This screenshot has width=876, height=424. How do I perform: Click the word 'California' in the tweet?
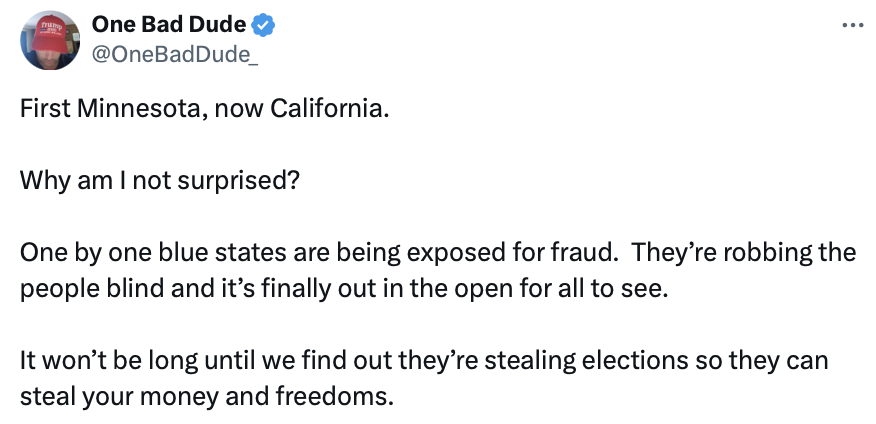pos(325,108)
